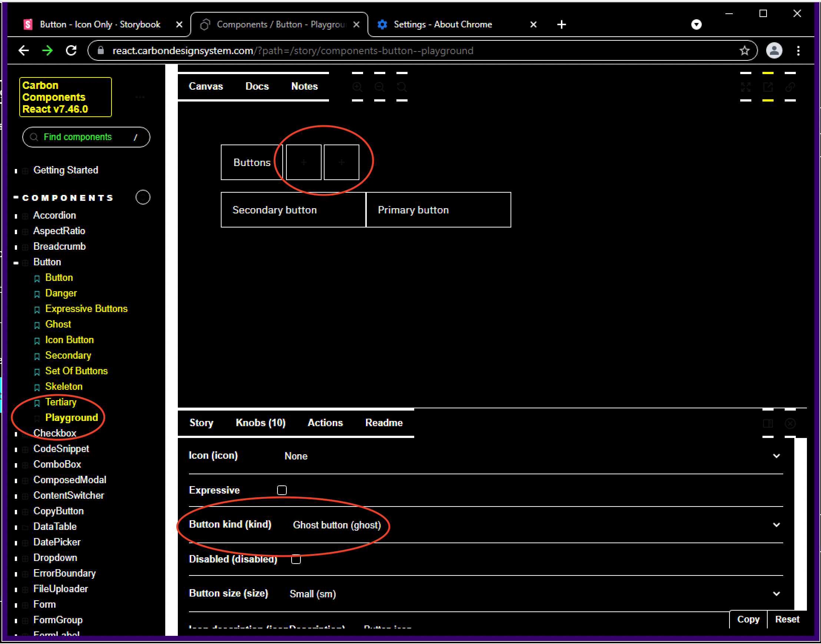821x644 pixels.
Task: Click the Reset button
Action: [787, 619]
